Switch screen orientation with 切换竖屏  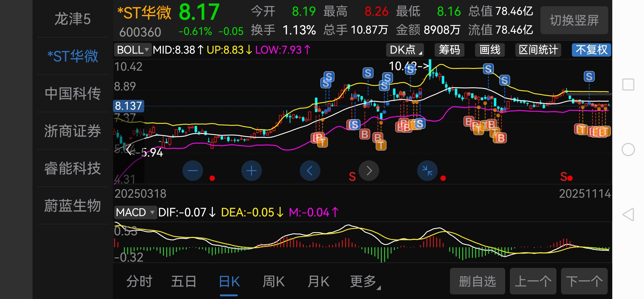pyautogui.click(x=574, y=20)
